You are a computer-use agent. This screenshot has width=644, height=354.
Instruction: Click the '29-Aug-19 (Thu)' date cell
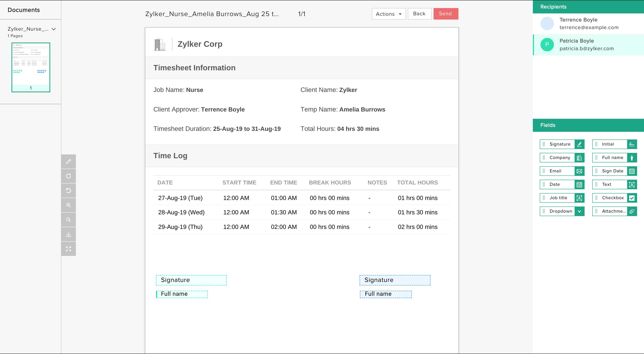(180, 227)
